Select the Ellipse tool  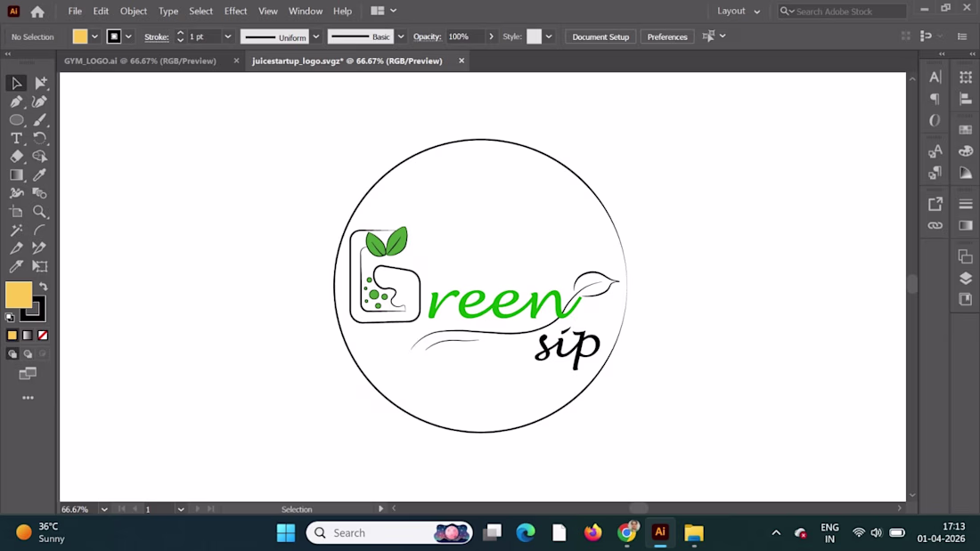(x=16, y=120)
